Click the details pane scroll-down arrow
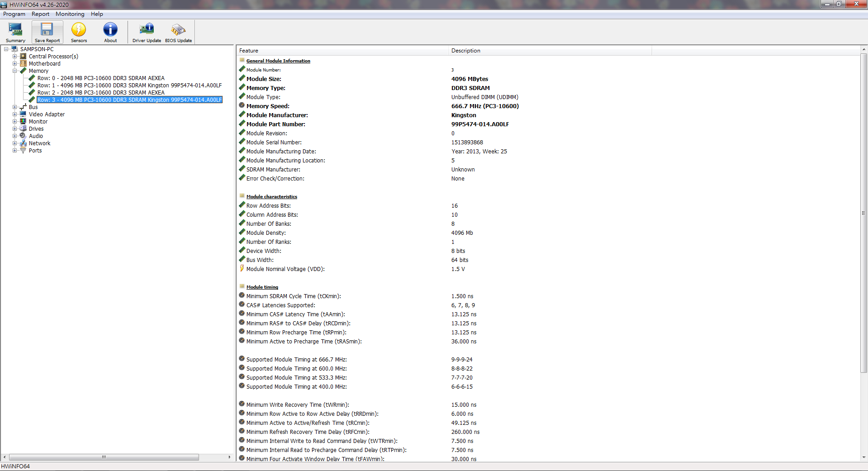This screenshot has height=471, width=868. coord(863,457)
